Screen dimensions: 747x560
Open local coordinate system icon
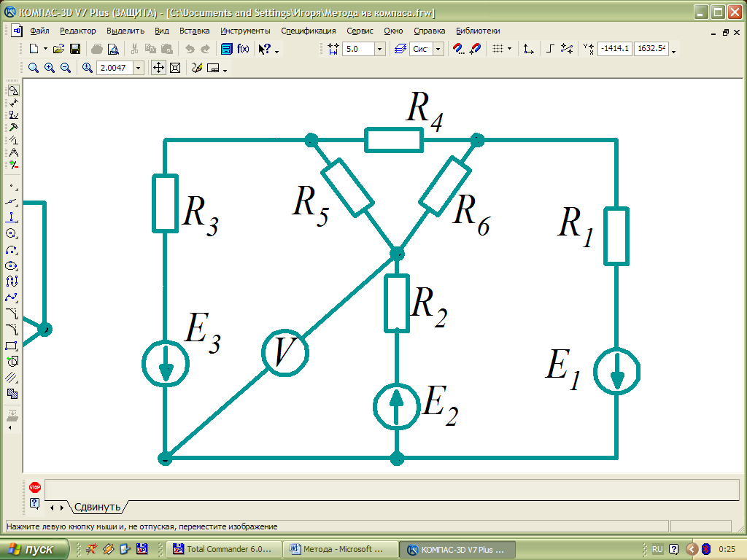528,49
